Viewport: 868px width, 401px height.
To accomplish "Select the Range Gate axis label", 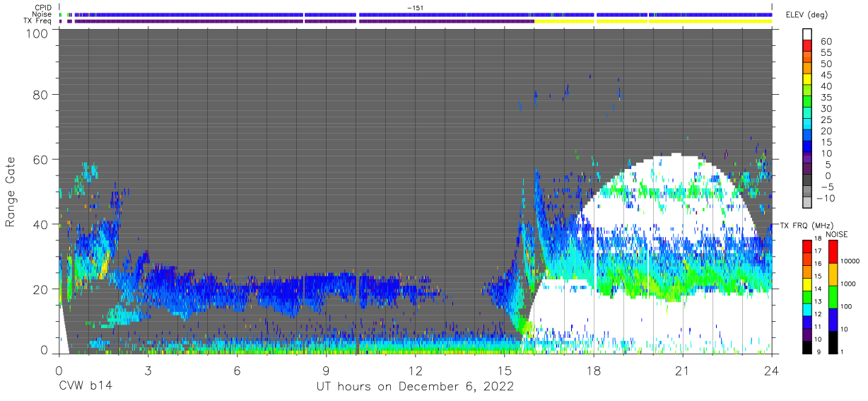I will (x=11, y=192).
